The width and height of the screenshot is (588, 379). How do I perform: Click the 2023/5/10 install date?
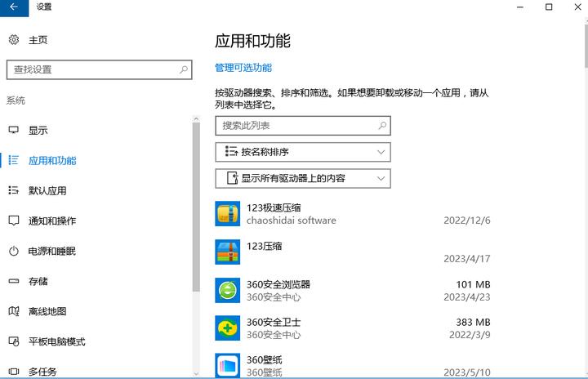coord(467,372)
